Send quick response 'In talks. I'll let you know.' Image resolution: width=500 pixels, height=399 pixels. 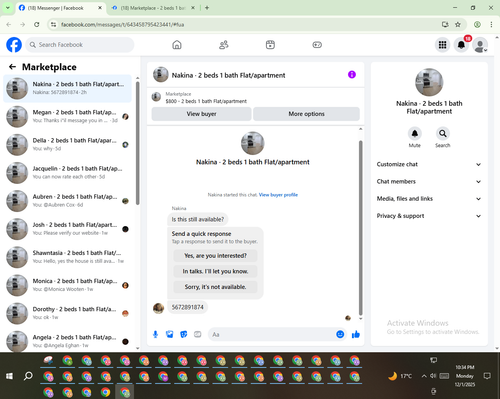pos(215,271)
